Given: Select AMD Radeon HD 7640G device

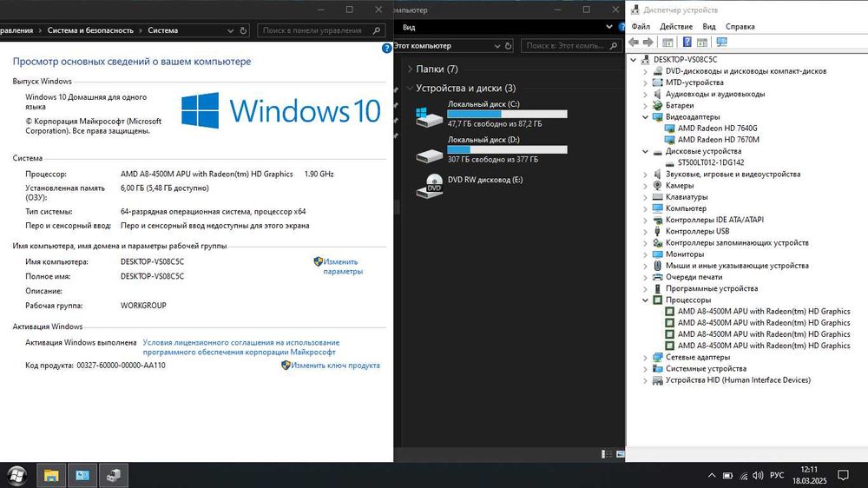Looking at the screenshot, I should [x=718, y=128].
